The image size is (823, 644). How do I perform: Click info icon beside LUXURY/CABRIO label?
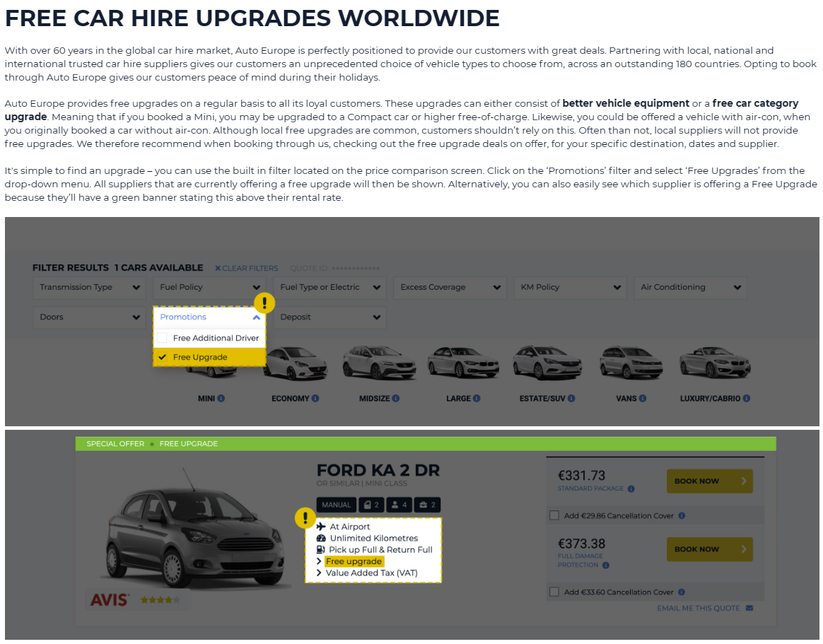(747, 399)
